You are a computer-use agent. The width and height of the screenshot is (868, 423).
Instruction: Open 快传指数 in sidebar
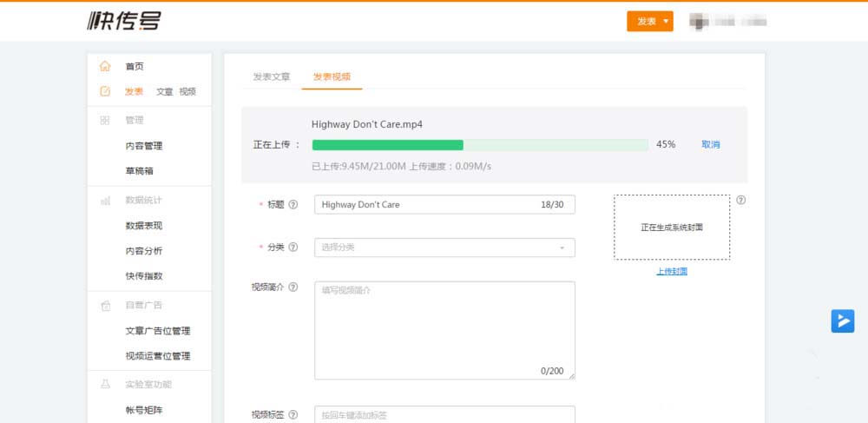(x=144, y=275)
